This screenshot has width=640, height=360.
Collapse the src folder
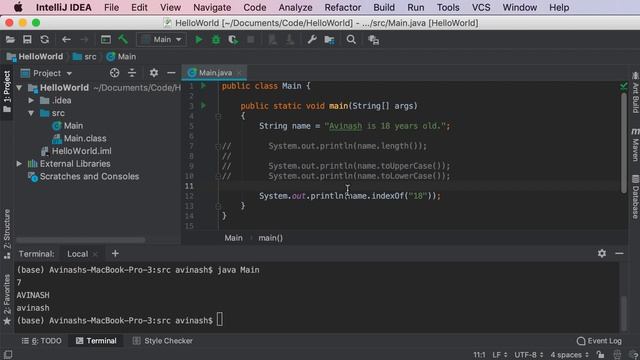click(31, 113)
